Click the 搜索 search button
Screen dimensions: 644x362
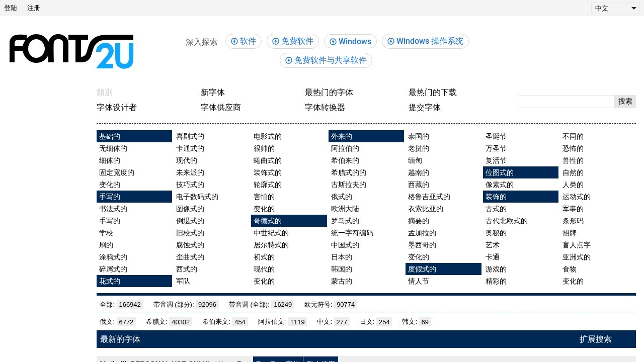pos(625,102)
